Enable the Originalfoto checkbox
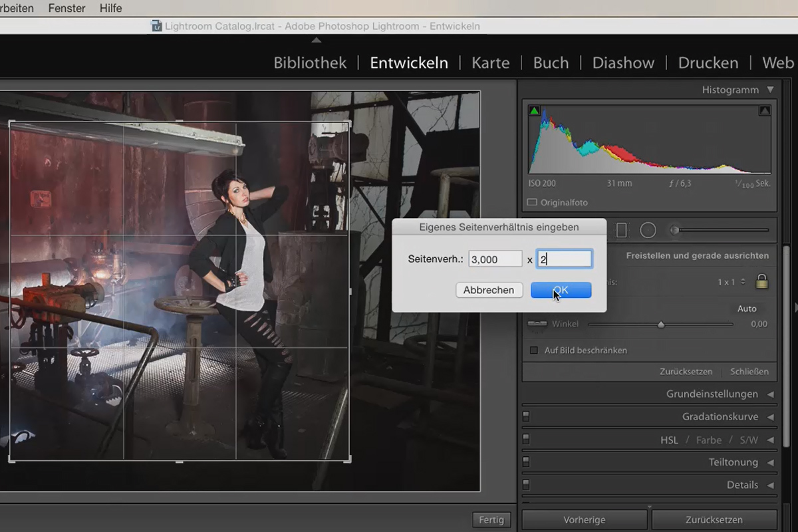 tap(532, 202)
